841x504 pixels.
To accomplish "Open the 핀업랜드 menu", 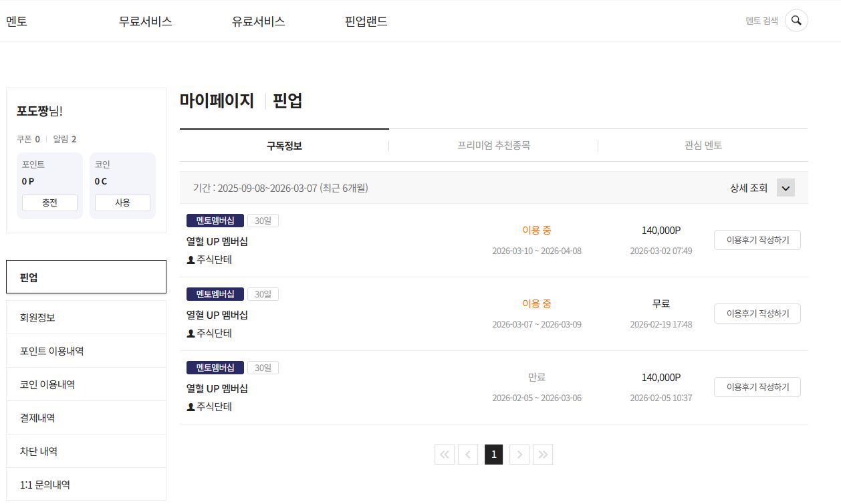I will [x=366, y=21].
